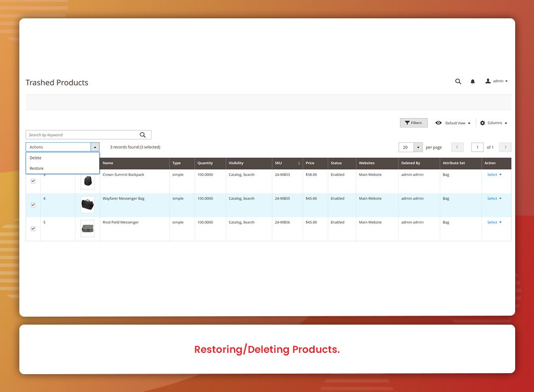Choose Delete from the Actions menu

coord(35,158)
